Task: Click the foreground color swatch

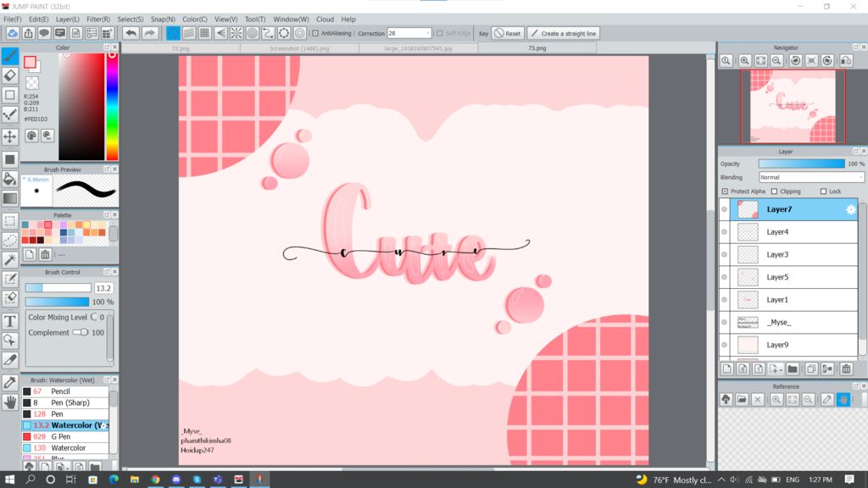Action: [30, 62]
